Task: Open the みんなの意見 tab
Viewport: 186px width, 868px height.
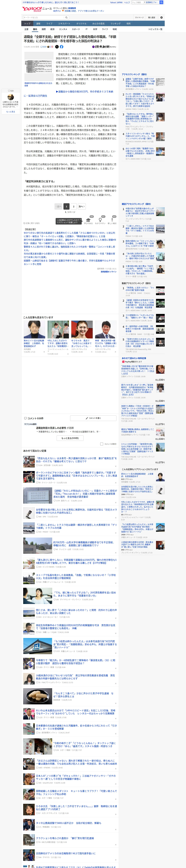Action: click(x=99, y=24)
